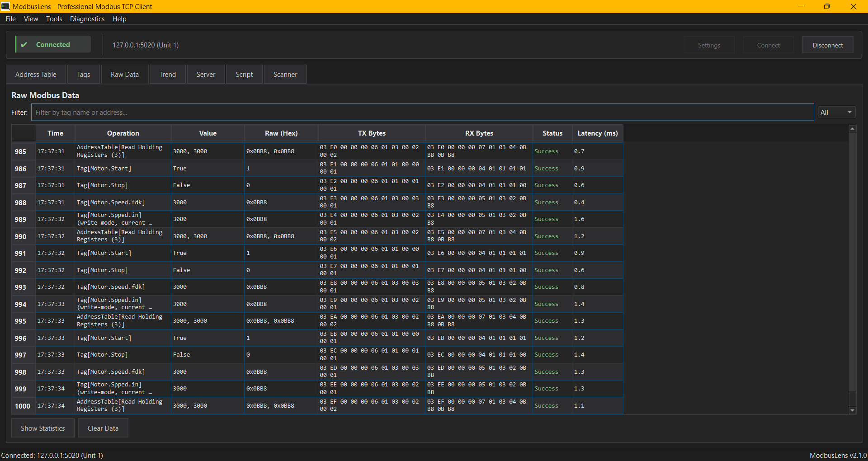Open the File menu
Screen dimensions: 868x461
tap(10, 19)
